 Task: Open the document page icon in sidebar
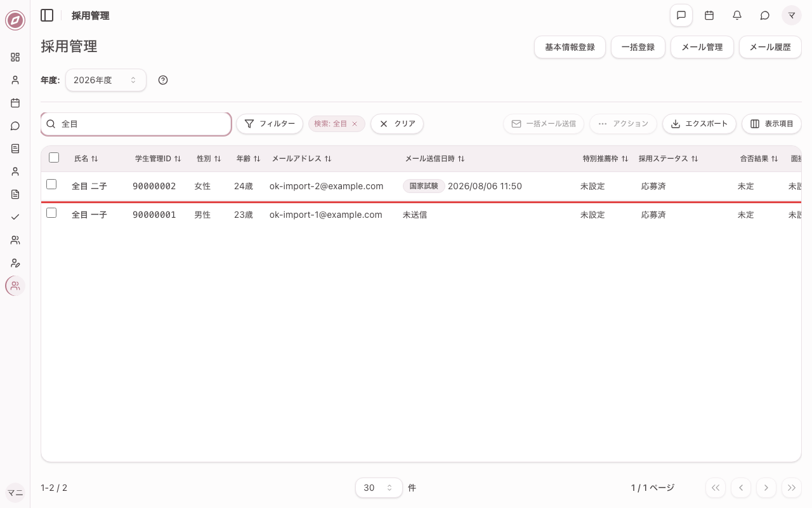point(15,194)
